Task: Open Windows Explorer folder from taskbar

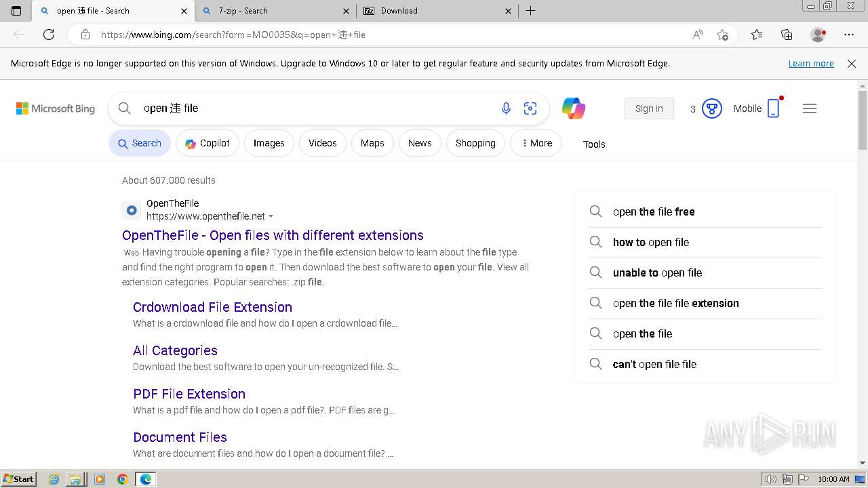Action: click(75, 479)
